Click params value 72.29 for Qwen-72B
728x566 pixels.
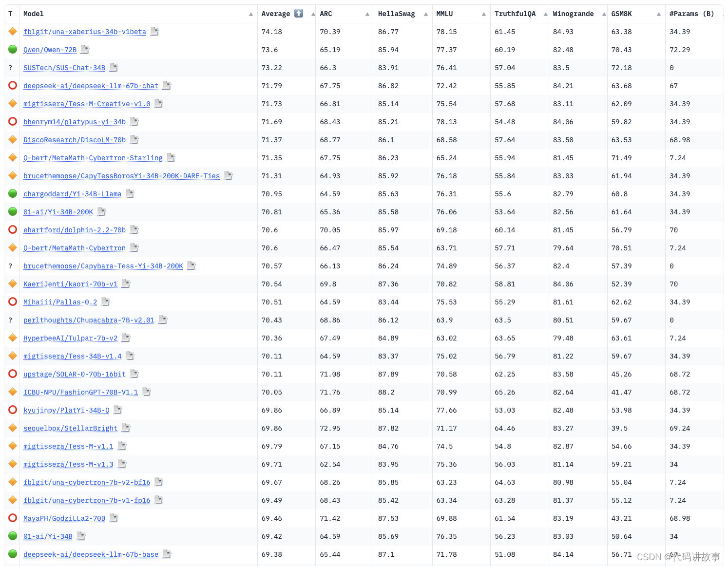click(x=680, y=50)
